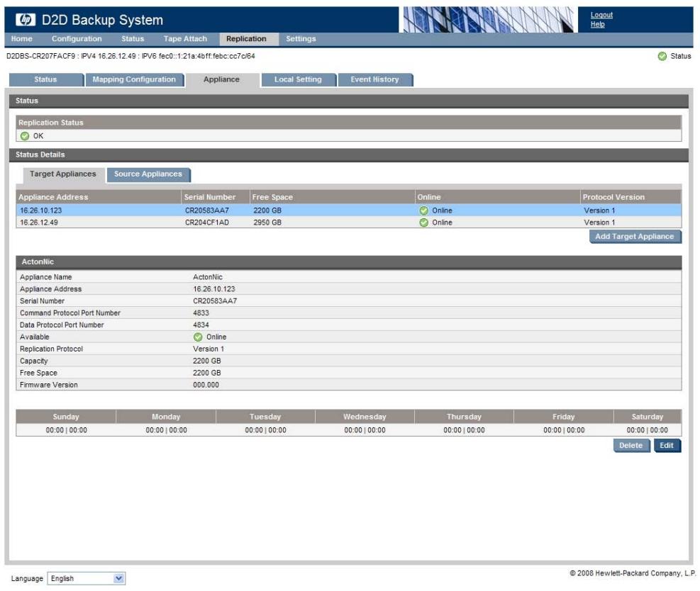Switch to the Local Setting tab
Image resolution: width=700 pixels, height=591 pixels.
pos(298,80)
